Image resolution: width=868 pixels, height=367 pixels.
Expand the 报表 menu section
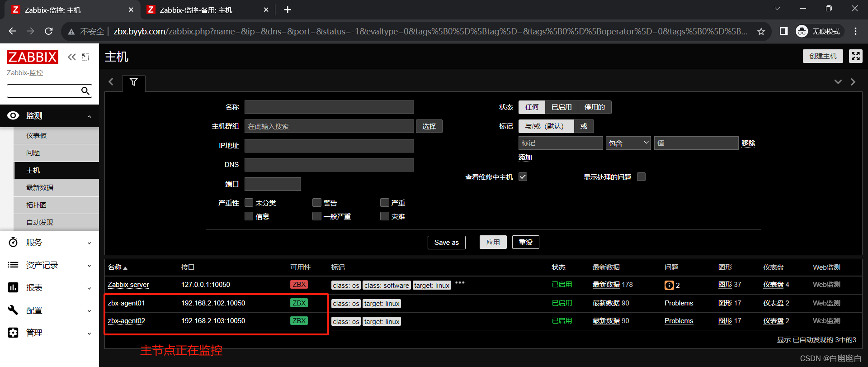pos(89,288)
